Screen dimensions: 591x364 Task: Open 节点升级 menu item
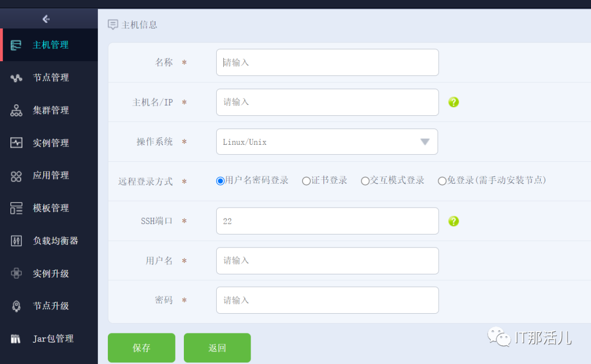point(49,306)
